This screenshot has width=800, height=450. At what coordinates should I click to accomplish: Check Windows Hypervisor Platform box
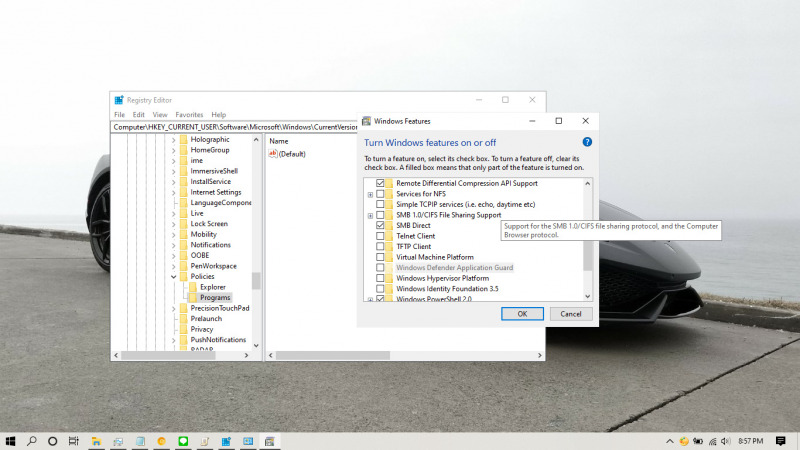(x=380, y=278)
